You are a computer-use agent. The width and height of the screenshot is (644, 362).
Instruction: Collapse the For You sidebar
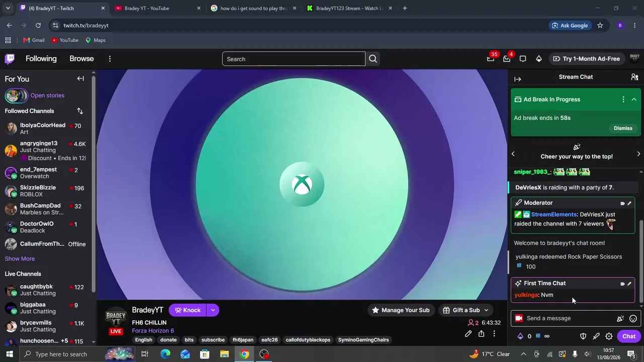pyautogui.click(x=80, y=78)
